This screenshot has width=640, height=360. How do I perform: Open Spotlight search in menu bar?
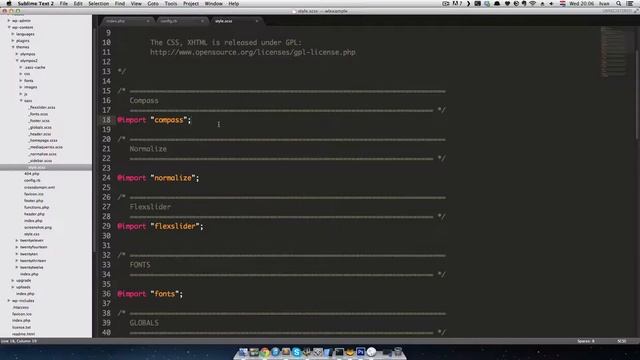(x=619, y=3)
